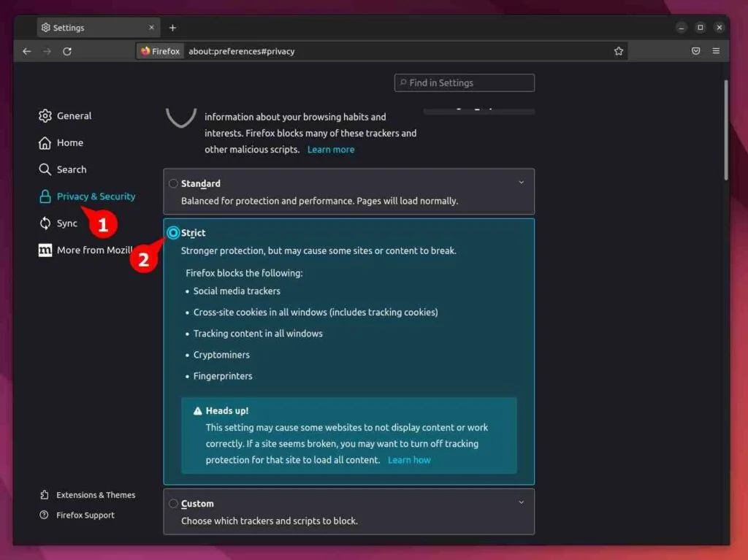Screen dimensions: 748x560
Task: Click 'Tracking content in all windows' text
Action: point(258,334)
